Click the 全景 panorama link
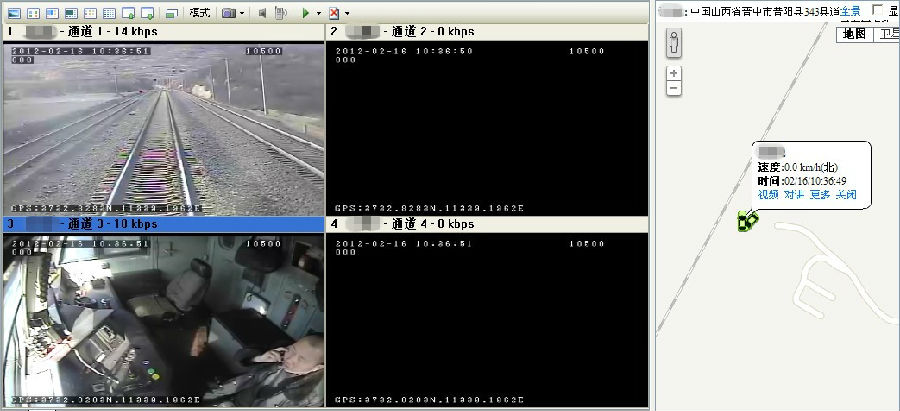This screenshot has height=411, width=900. point(849,11)
